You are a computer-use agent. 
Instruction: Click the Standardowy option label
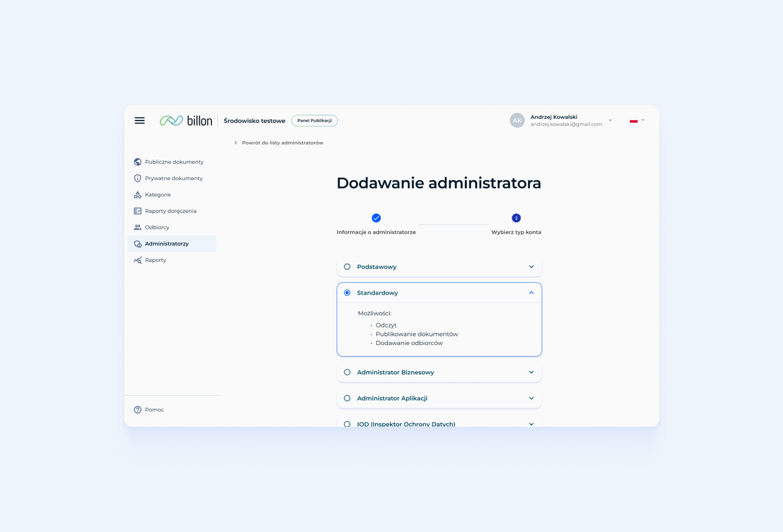pyautogui.click(x=377, y=293)
